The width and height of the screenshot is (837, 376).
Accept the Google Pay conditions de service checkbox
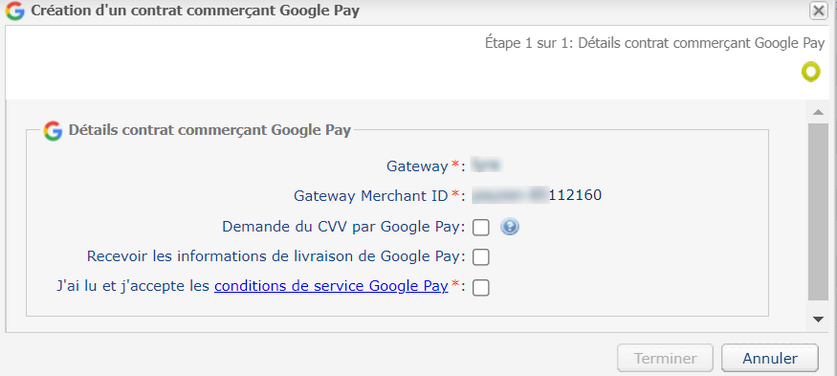click(x=481, y=288)
